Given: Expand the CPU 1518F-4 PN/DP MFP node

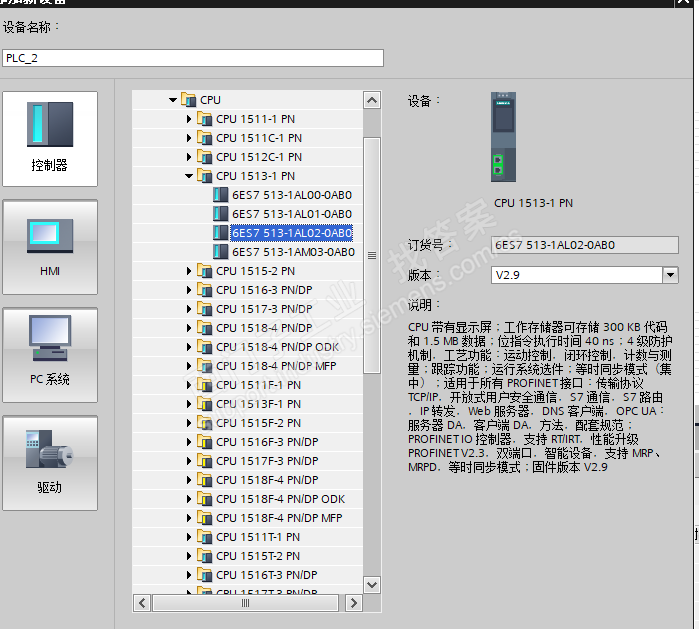Looking at the screenshot, I should click(189, 518).
